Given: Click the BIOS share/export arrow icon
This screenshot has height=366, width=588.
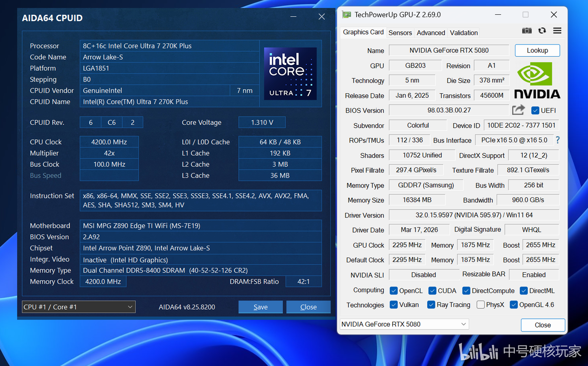Looking at the screenshot, I should point(518,110).
